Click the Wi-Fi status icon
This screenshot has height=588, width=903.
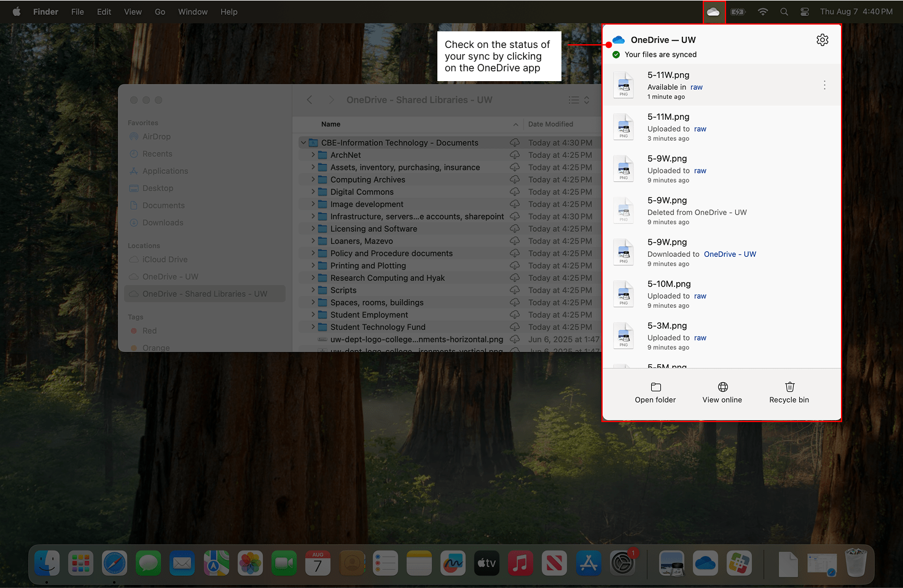tap(762, 11)
